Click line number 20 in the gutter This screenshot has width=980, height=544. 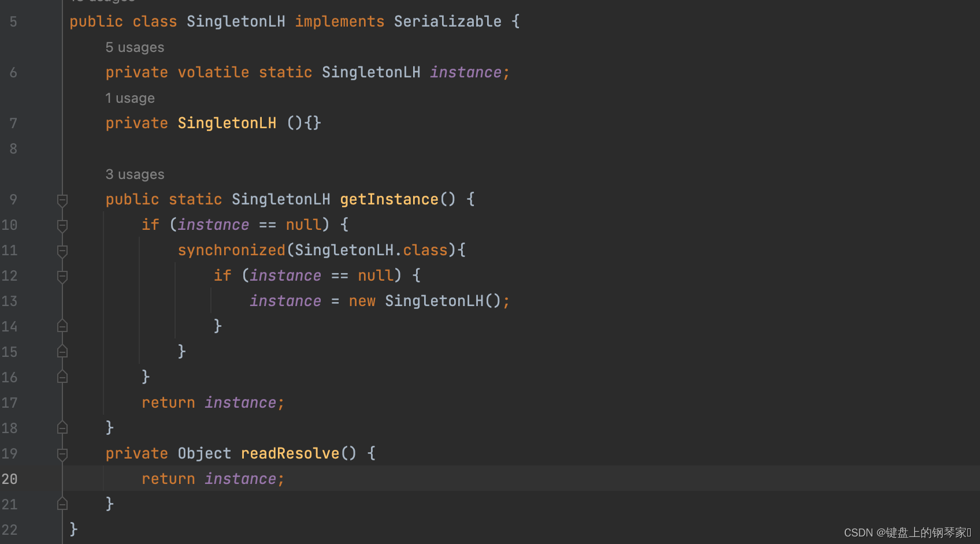tap(10, 479)
